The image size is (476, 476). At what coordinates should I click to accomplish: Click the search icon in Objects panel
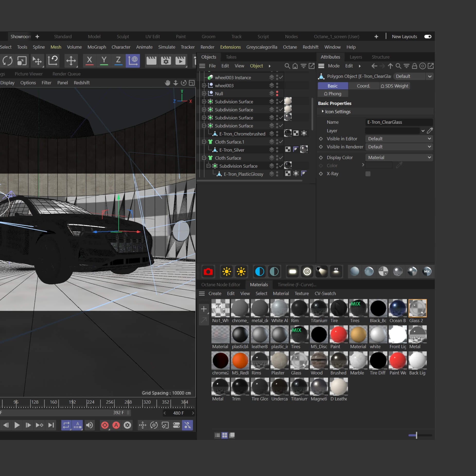click(287, 66)
